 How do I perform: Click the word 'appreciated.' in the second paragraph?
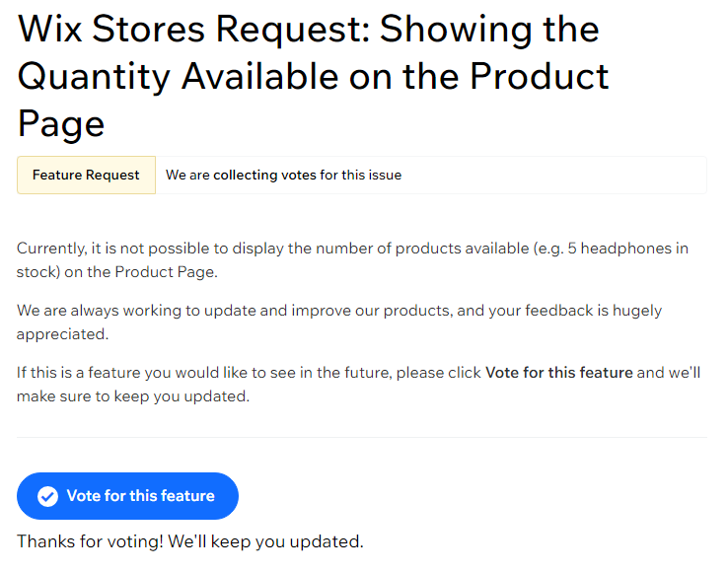[x=63, y=334]
